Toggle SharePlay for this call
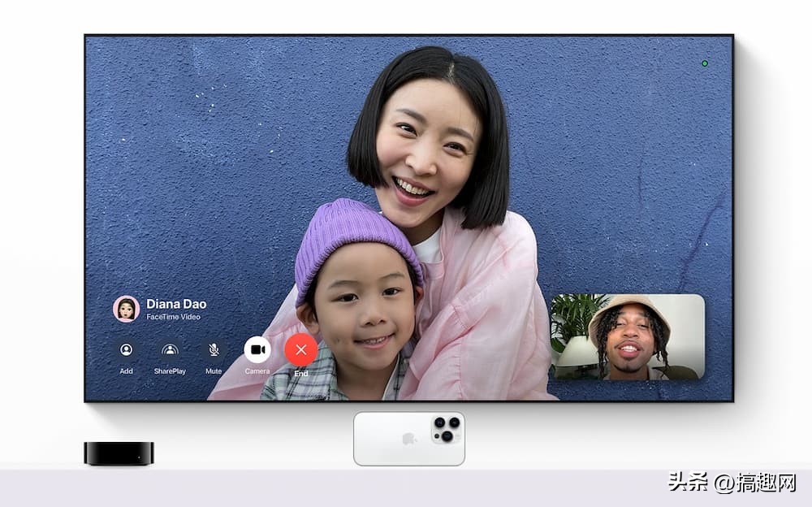 click(x=169, y=349)
